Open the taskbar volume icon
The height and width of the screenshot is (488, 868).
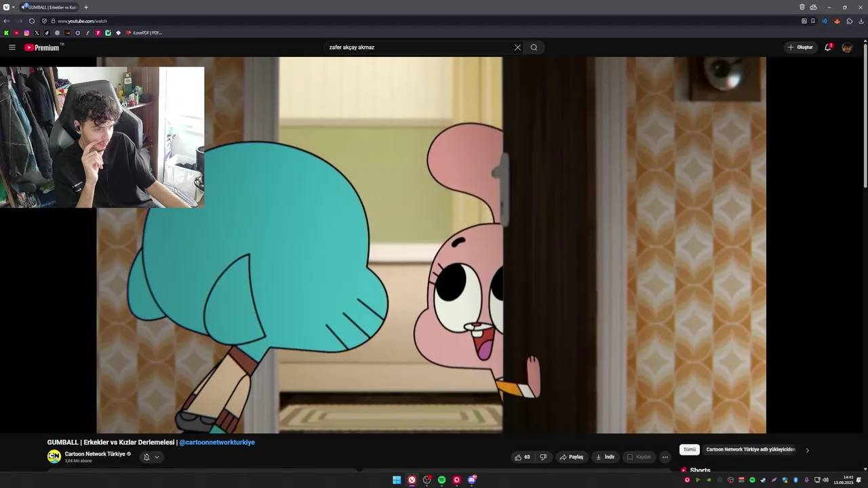825,480
